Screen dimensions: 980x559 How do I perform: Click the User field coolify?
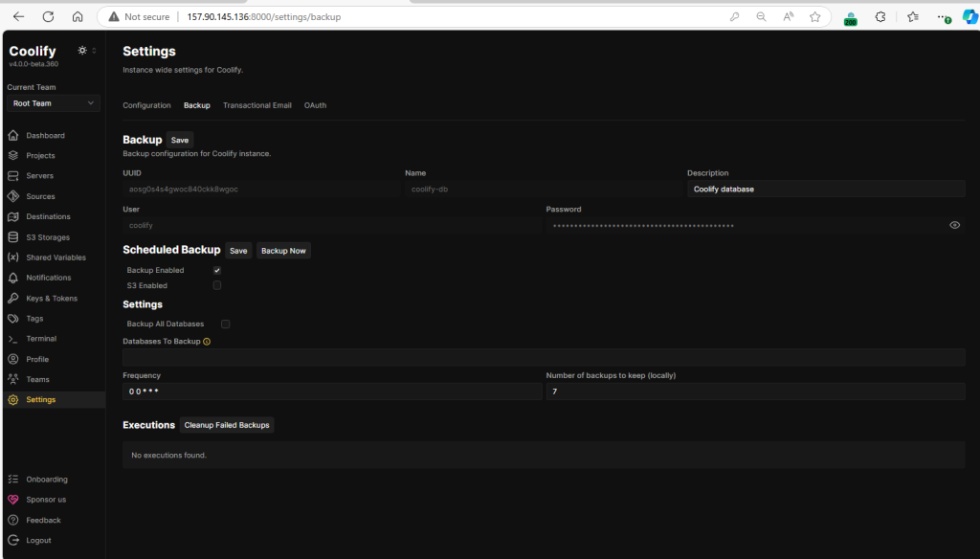point(332,225)
